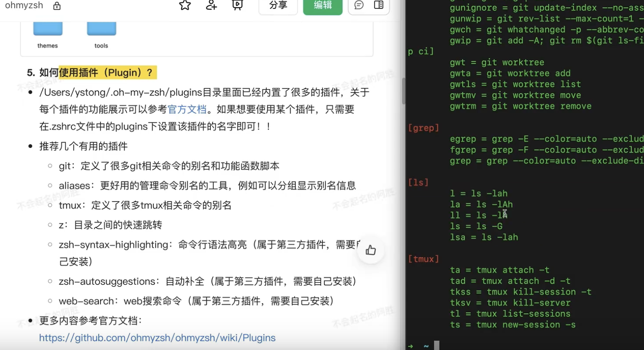Open the 官方文档 link

tap(187, 109)
